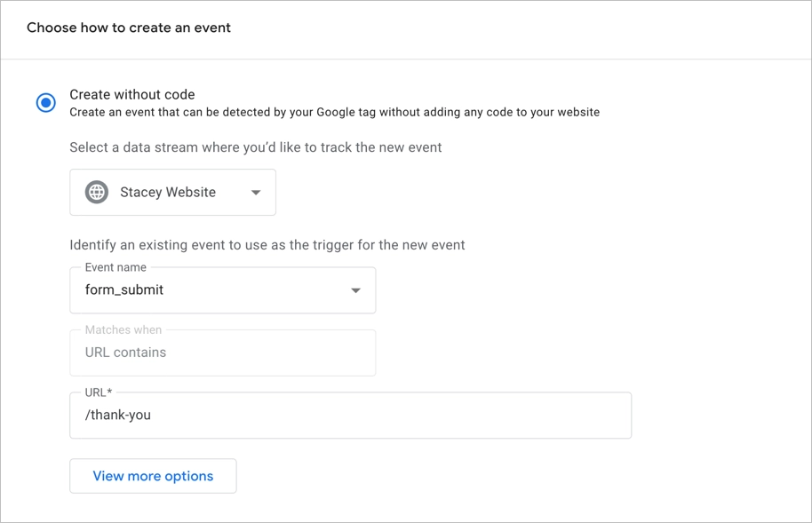Click the form_submit value text
The image size is (812, 523).
tap(124, 289)
